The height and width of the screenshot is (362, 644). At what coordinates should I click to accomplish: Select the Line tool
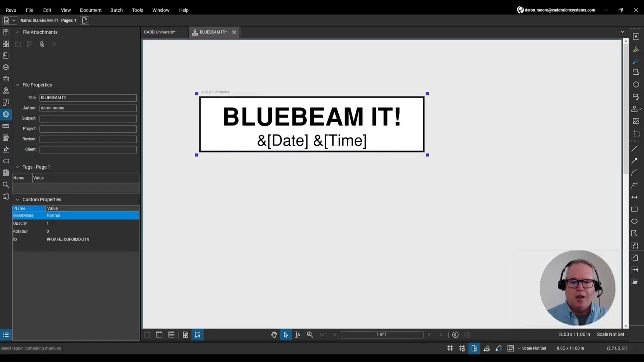click(x=634, y=149)
